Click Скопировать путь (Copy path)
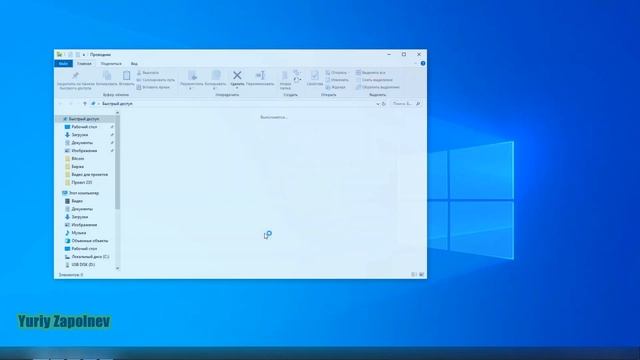The width and height of the screenshot is (640, 360). tap(156, 80)
